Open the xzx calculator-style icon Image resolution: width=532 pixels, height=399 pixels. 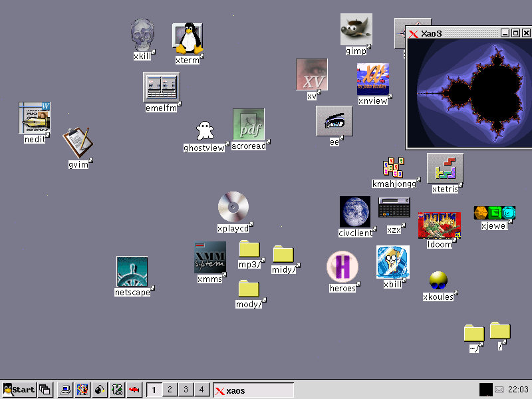click(394, 207)
